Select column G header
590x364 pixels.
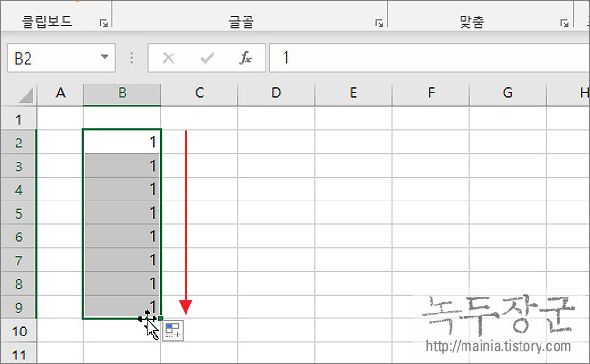tap(508, 93)
